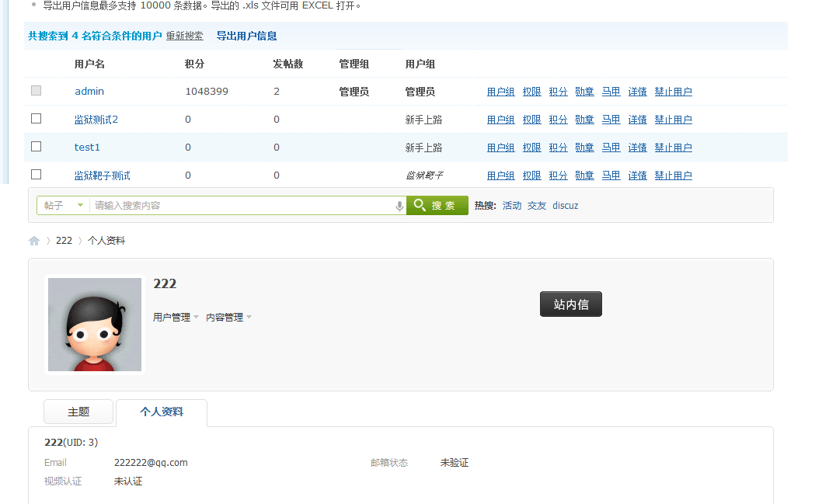Open the 帖子 search type dropdown

click(63, 206)
